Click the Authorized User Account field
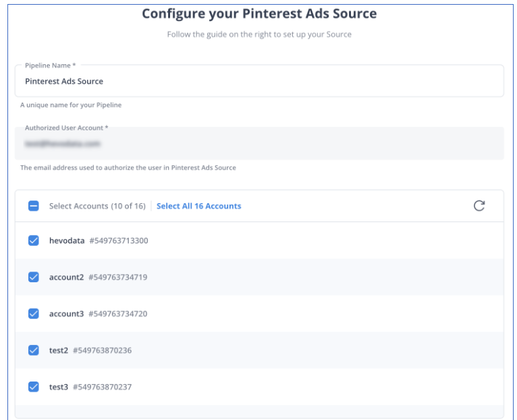517x420 pixels. coord(259,144)
